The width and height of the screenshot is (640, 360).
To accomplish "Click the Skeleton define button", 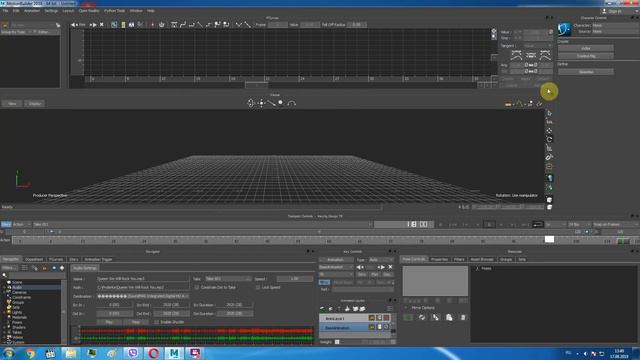I will click(x=586, y=72).
